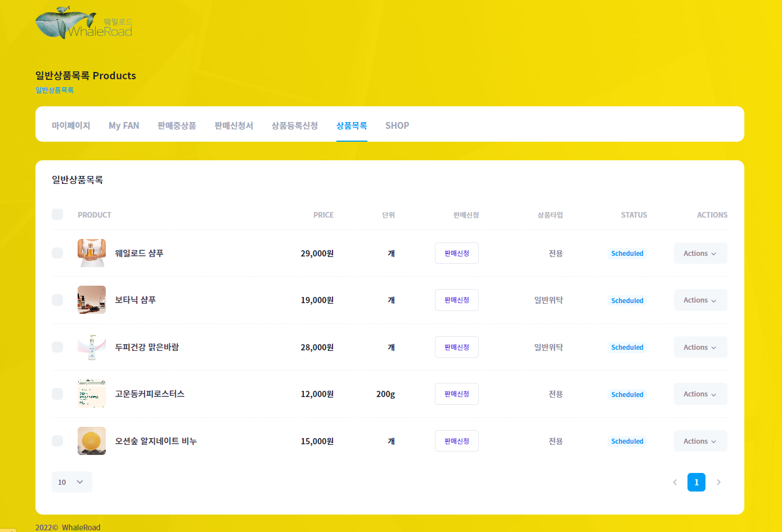Viewport: 782px width, 532px height.
Task: Open Actions dropdown for 고운동커피로스터스
Action: (x=700, y=394)
